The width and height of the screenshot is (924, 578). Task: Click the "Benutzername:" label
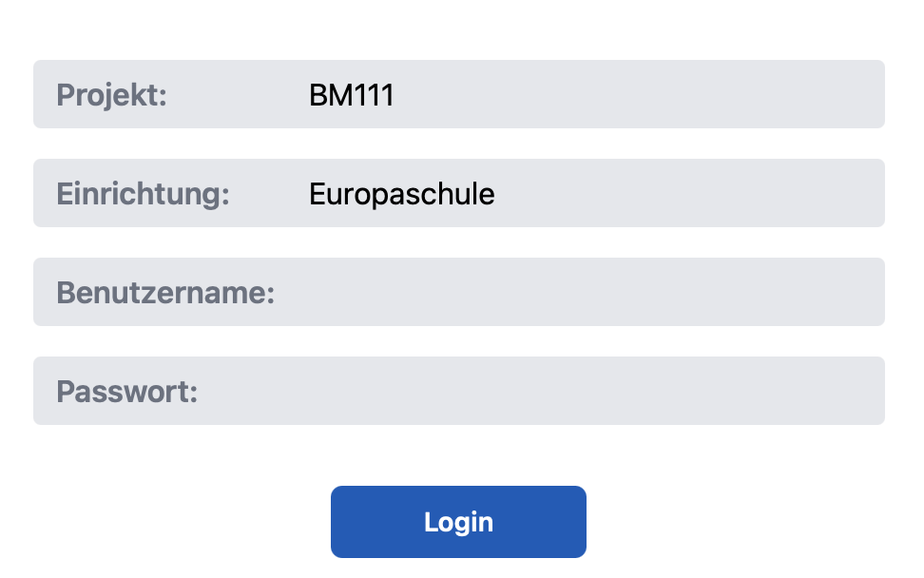tap(165, 293)
